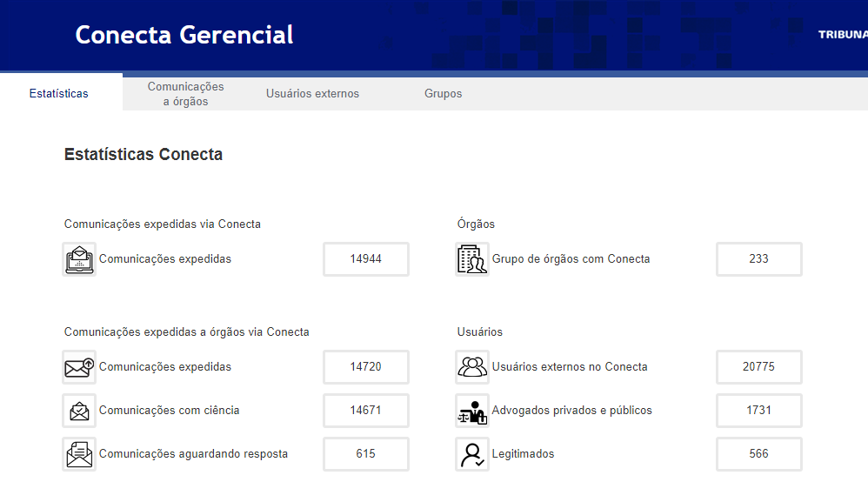868x502 pixels.
Task: Click the 233 órgãos count field
Action: click(x=758, y=258)
